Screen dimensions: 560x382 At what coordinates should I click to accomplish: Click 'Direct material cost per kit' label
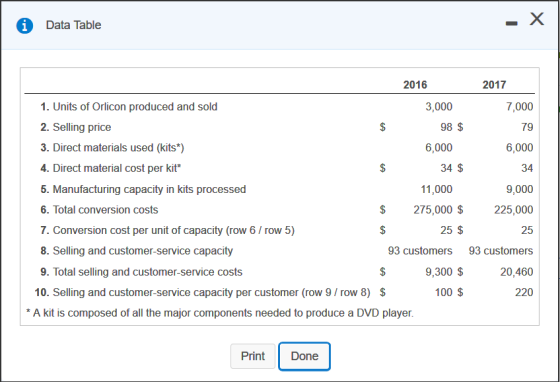[117, 168]
